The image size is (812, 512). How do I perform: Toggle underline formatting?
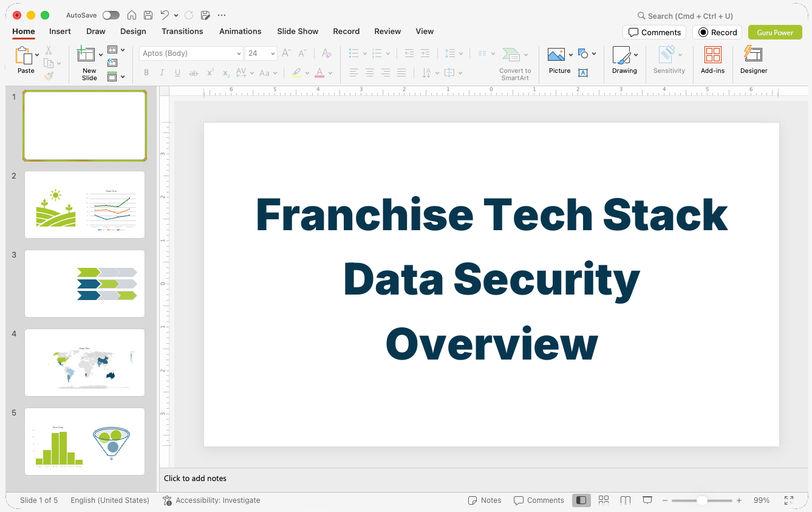(x=177, y=73)
